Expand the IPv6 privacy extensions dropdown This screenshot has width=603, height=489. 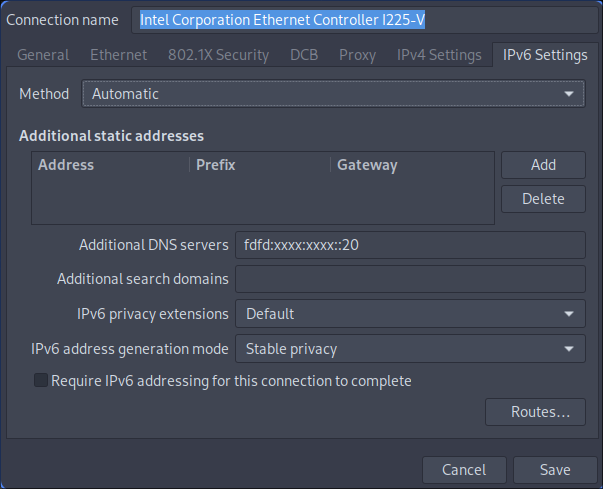click(410, 314)
